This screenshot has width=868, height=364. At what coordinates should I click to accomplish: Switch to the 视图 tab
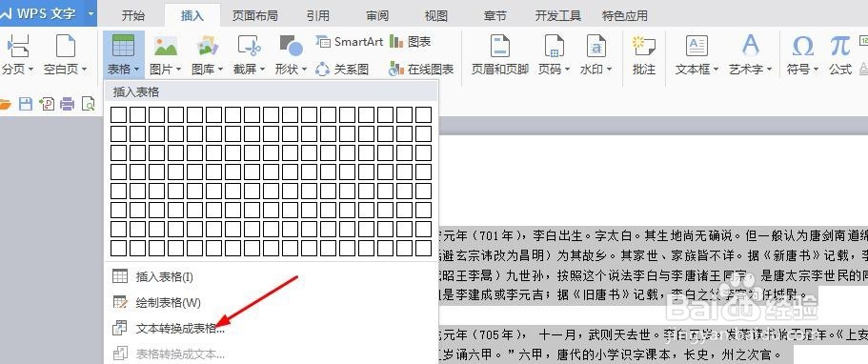point(436,15)
